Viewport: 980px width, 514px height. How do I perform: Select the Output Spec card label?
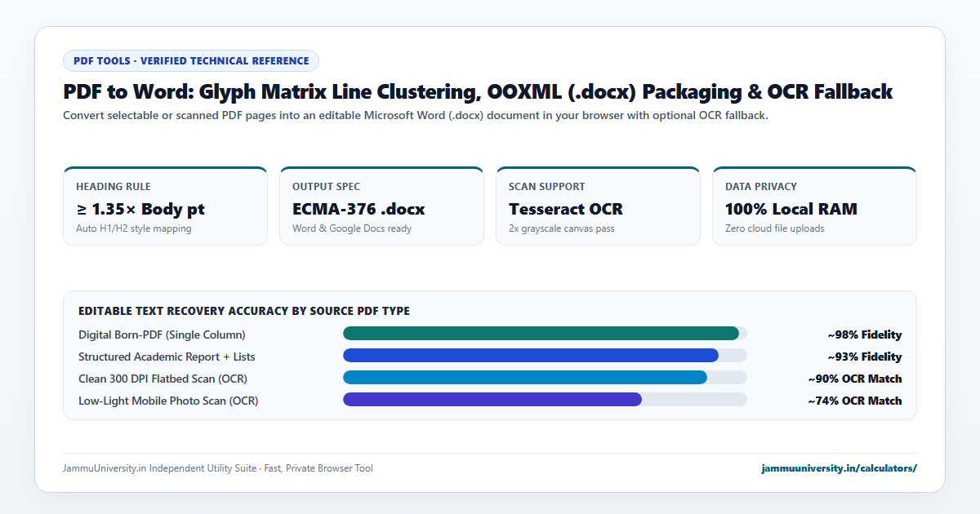click(x=327, y=187)
